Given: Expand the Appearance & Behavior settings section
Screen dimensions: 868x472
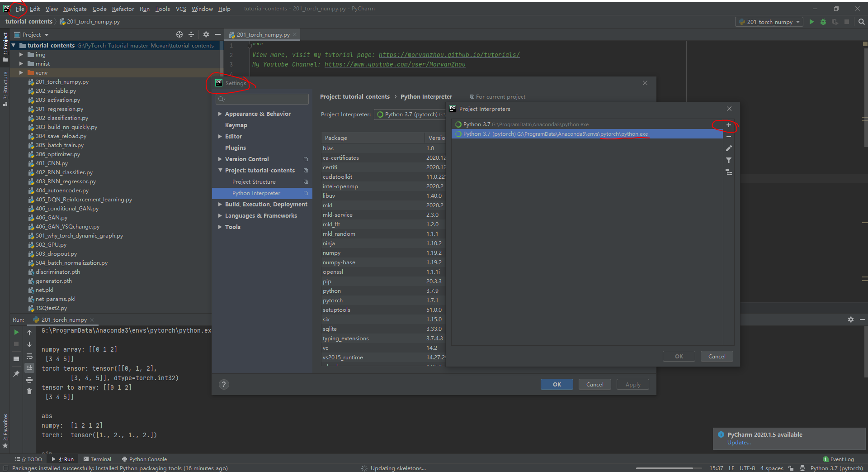Looking at the screenshot, I should pyautogui.click(x=220, y=114).
